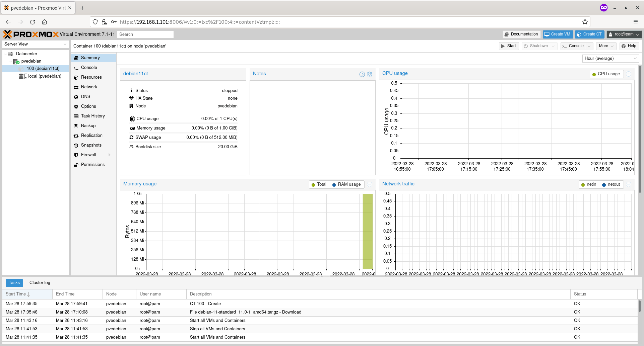Click the Proxmox logo
The height and width of the screenshot is (346, 644).
tap(30, 34)
